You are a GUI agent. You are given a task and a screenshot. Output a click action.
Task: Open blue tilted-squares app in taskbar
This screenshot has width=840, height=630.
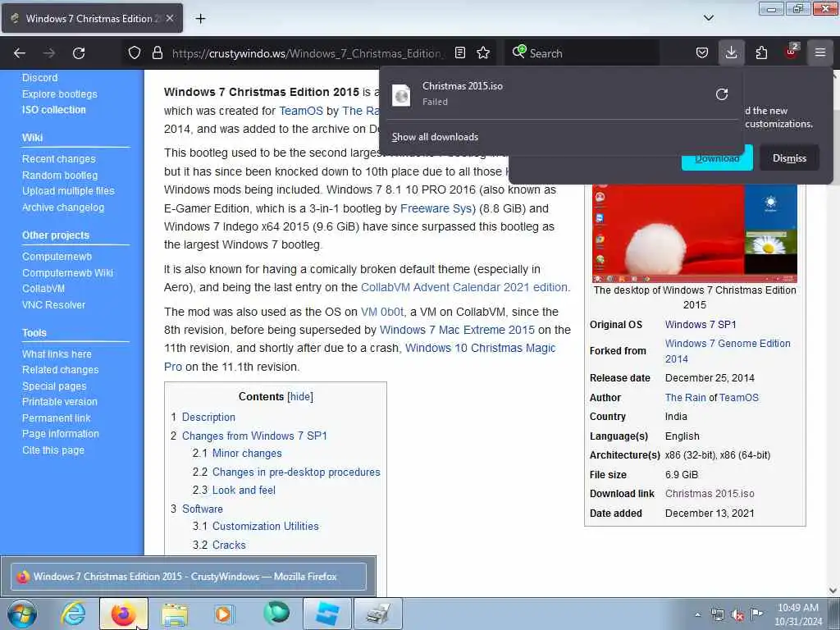(x=327, y=614)
